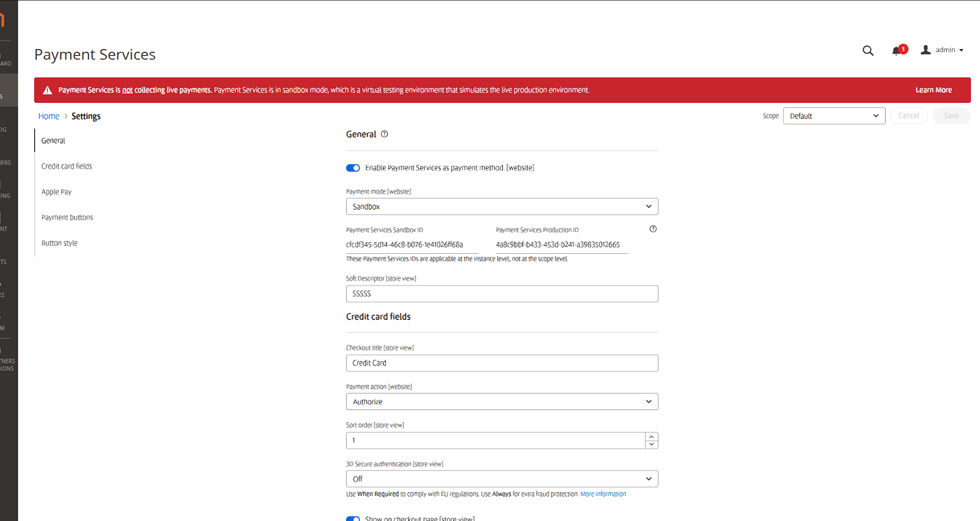Open Payment mode dropdown showing Sandbox
Viewport: 980px width, 521px height.
pyautogui.click(x=502, y=207)
